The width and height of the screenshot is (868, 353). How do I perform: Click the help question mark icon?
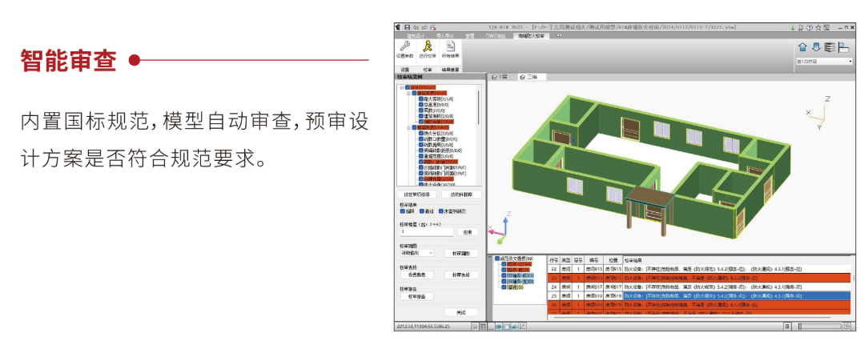coord(807,27)
